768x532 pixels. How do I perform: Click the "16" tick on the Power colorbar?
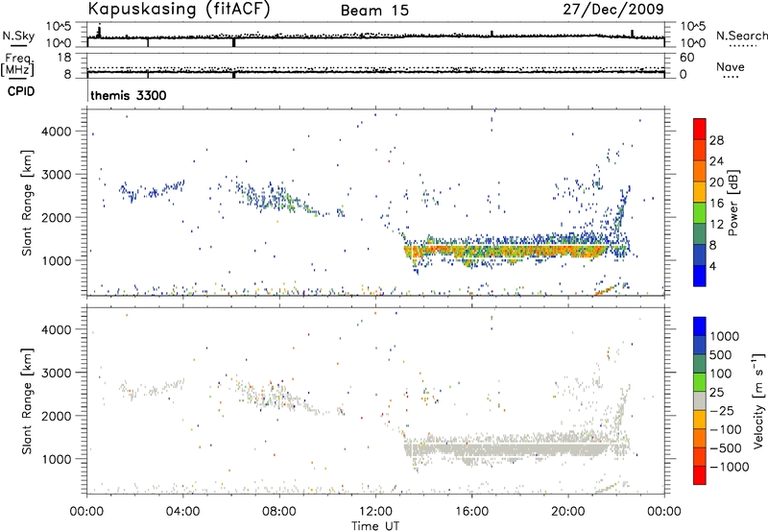(716, 203)
